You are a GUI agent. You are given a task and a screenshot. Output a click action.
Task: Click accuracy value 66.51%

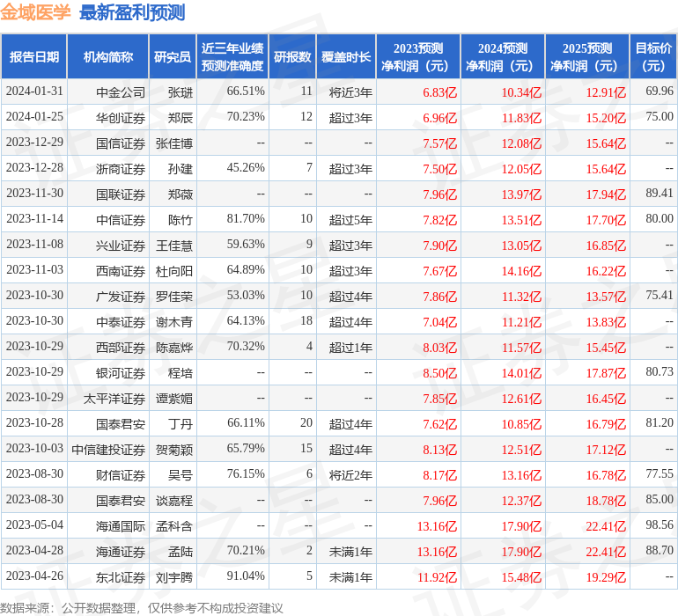tap(246, 92)
